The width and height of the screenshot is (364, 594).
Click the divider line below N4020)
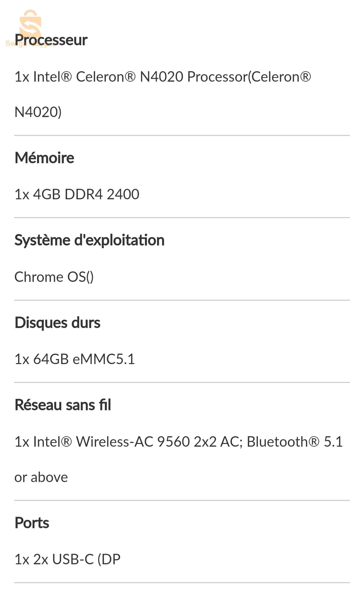pyautogui.click(x=182, y=136)
